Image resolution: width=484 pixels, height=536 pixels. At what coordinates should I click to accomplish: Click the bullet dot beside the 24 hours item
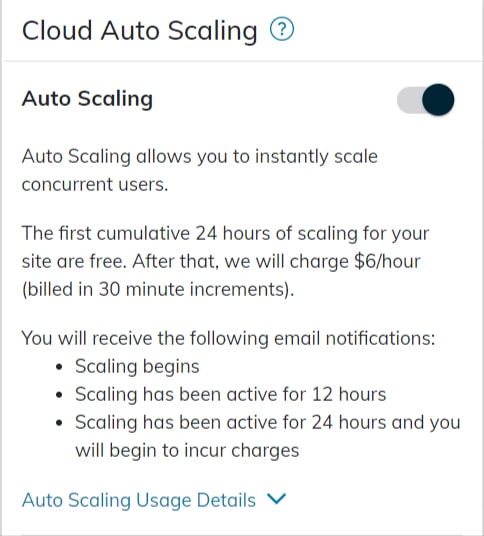pyautogui.click(x=59, y=423)
